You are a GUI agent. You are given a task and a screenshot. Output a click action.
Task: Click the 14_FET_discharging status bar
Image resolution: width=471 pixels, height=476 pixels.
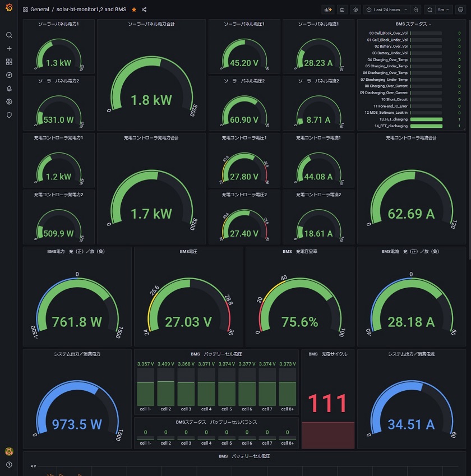coord(426,126)
